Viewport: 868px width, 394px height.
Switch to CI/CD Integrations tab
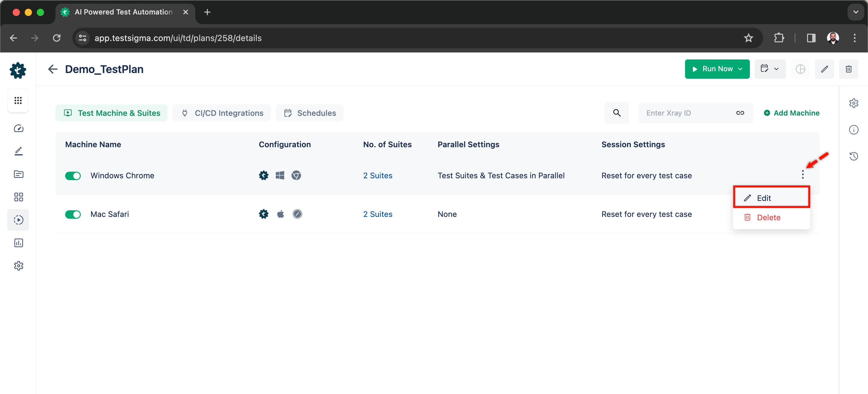pyautogui.click(x=222, y=113)
